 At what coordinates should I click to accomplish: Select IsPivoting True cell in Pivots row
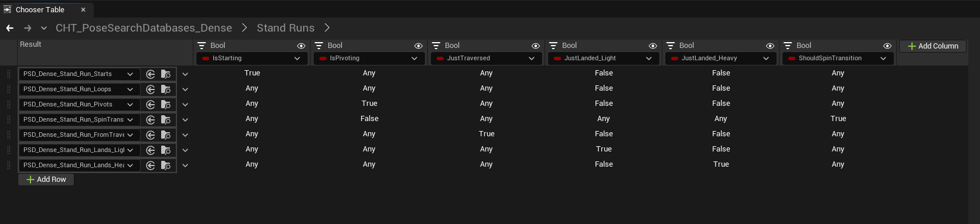[x=369, y=104]
